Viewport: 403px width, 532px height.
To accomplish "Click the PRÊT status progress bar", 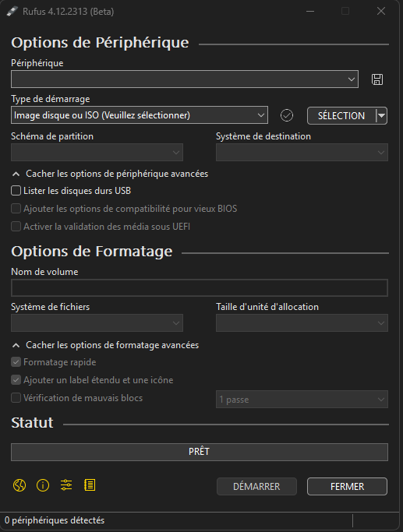I will pos(200,452).
